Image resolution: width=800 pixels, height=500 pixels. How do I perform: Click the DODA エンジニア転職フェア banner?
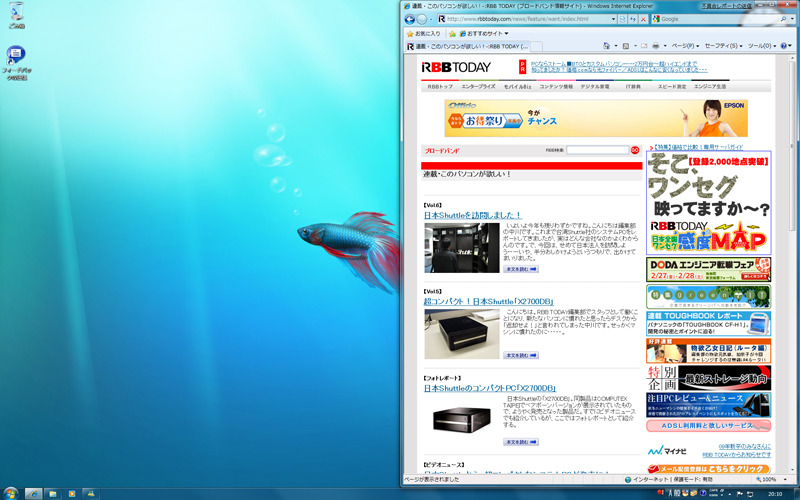tap(708, 269)
